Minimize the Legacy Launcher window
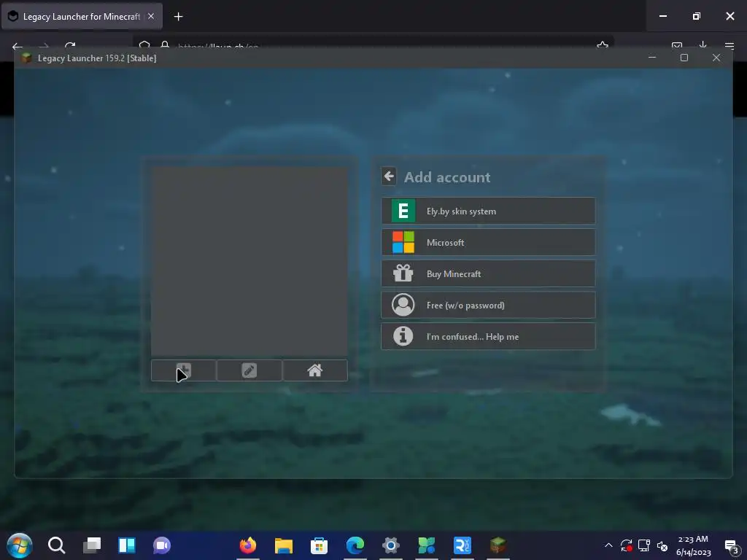This screenshot has height=560, width=747. (652, 58)
